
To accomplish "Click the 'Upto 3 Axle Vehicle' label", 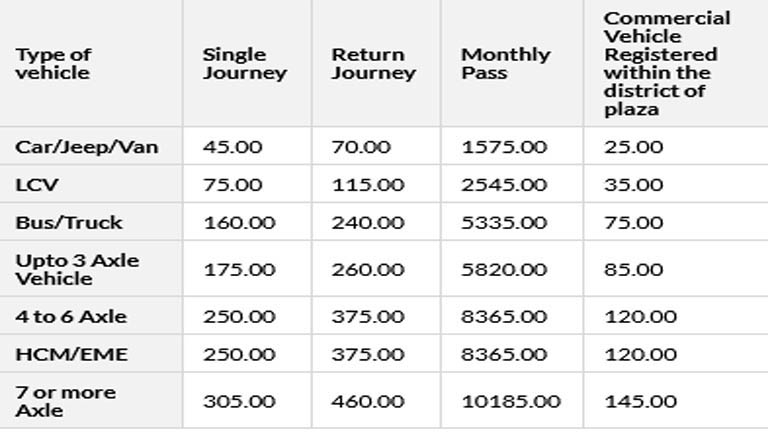I will click(77, 269).
